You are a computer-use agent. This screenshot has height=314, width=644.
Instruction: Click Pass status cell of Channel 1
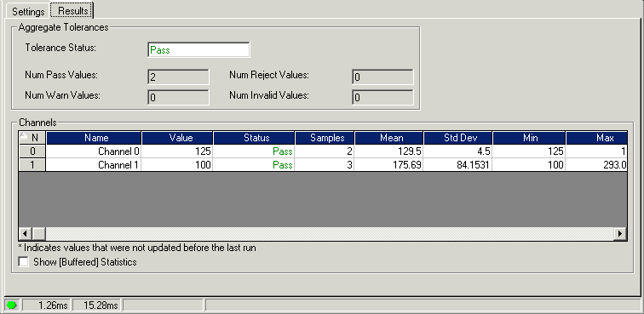pos(254,165)
